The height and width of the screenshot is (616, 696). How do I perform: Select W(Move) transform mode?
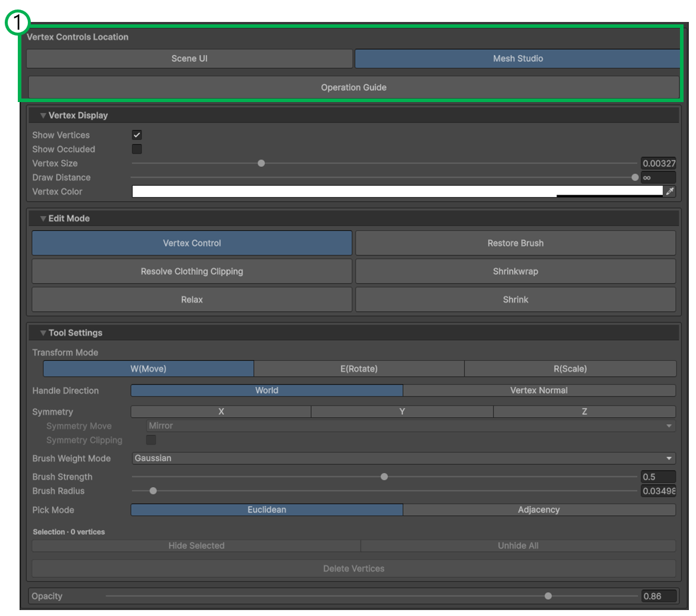click(148, 369)
